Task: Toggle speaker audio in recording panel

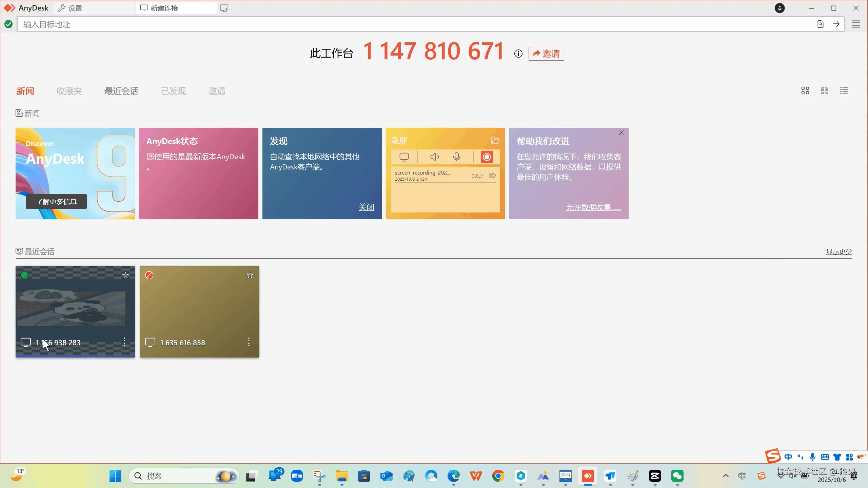Action: (434, 157)
